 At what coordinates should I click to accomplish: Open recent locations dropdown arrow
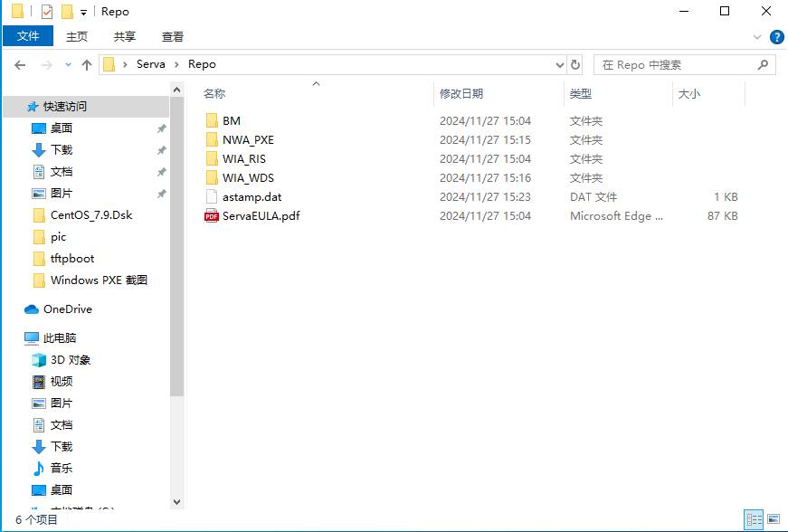68,65
